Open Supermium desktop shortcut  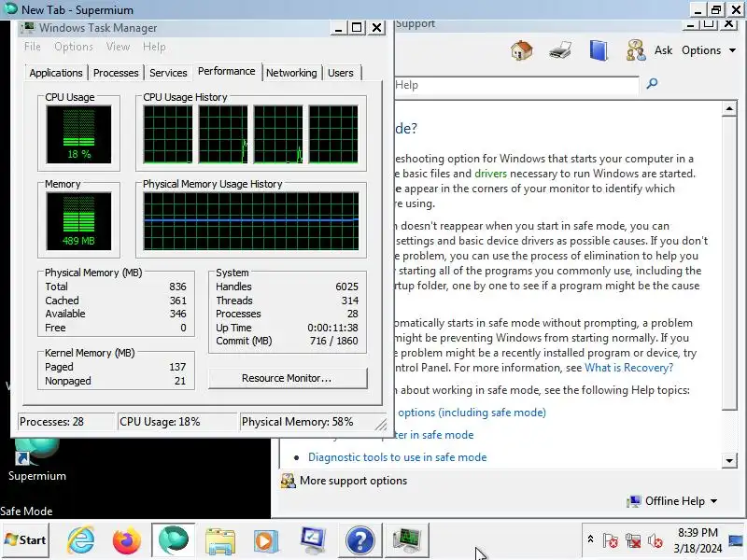(36, 459)
